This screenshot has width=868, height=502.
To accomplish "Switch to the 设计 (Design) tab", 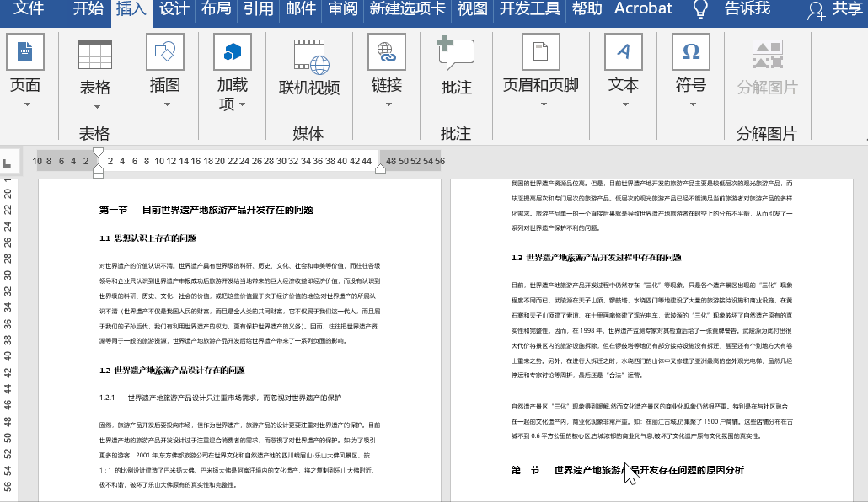I will click(x=174, y=8).
